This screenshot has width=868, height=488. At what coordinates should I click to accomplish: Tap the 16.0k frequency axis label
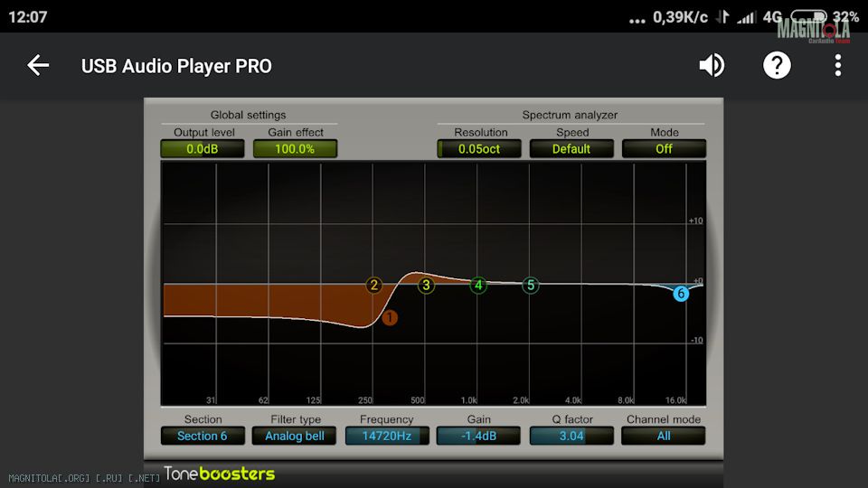click(676, 400)
